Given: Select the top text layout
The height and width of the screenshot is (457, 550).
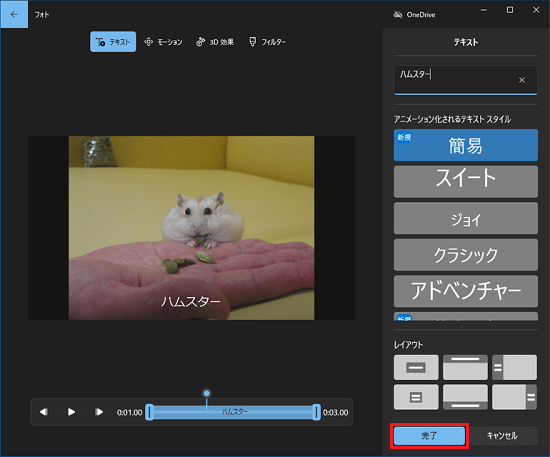Looking at the screenshot, I should coord(465,368).
